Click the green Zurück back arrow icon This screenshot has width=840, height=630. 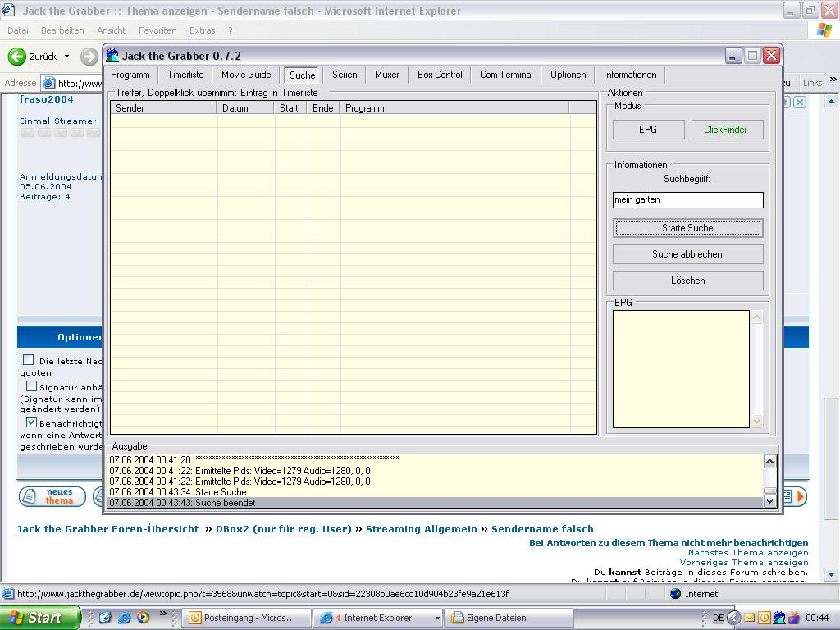(x=16, y=57)
